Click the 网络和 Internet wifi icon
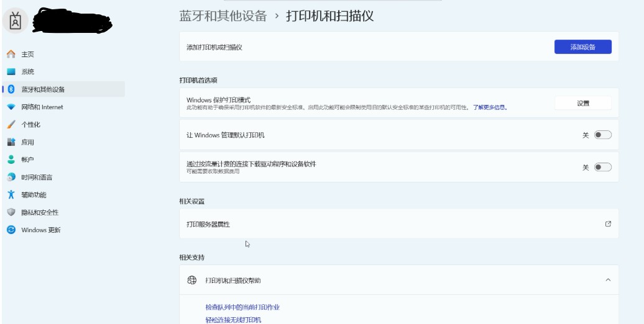 pyautogui.click(x=11, y=107)
